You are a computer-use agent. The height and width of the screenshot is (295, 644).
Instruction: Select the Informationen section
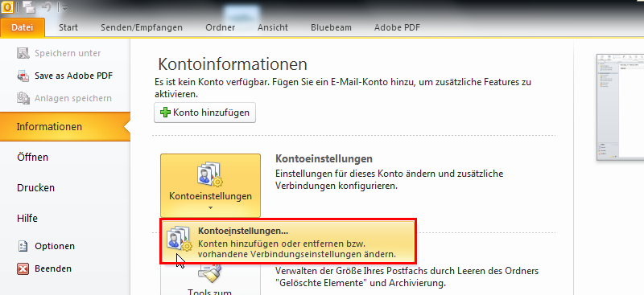coord(65,126)
